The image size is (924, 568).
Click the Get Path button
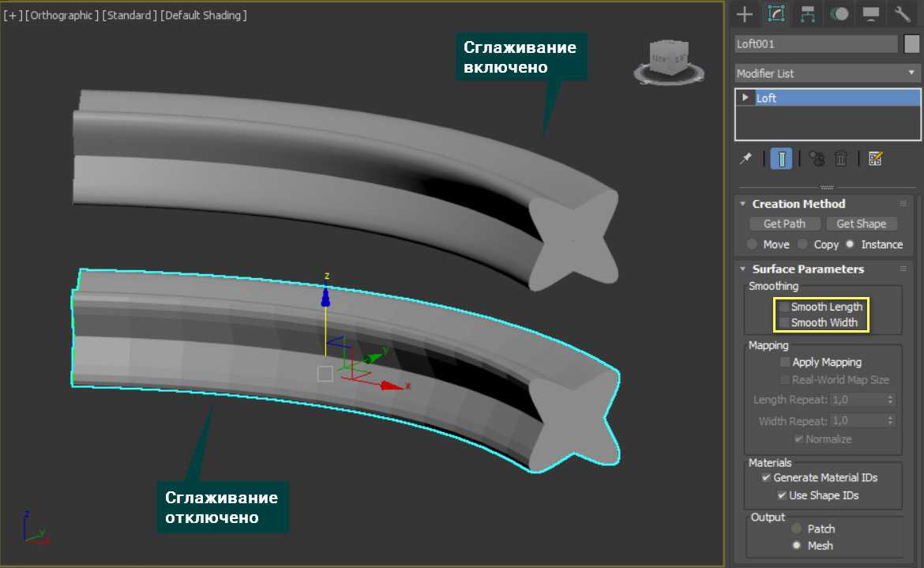click(x=784, y=224)
